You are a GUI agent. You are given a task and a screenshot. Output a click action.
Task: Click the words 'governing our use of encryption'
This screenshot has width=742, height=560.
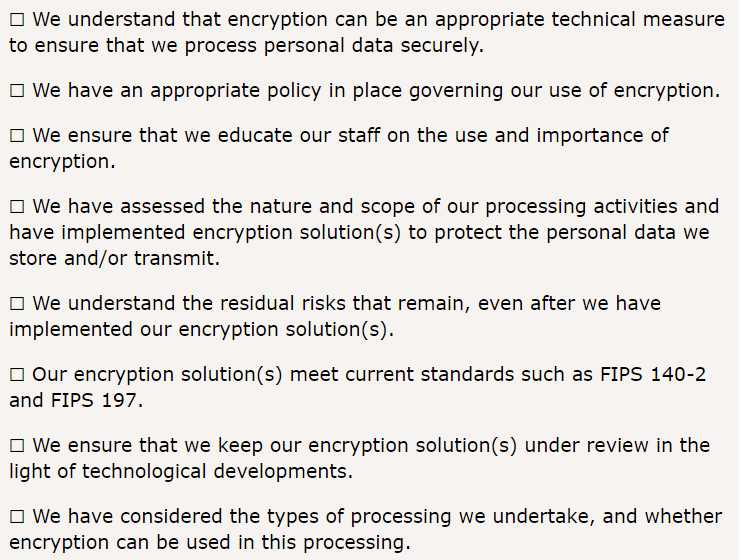562,91
